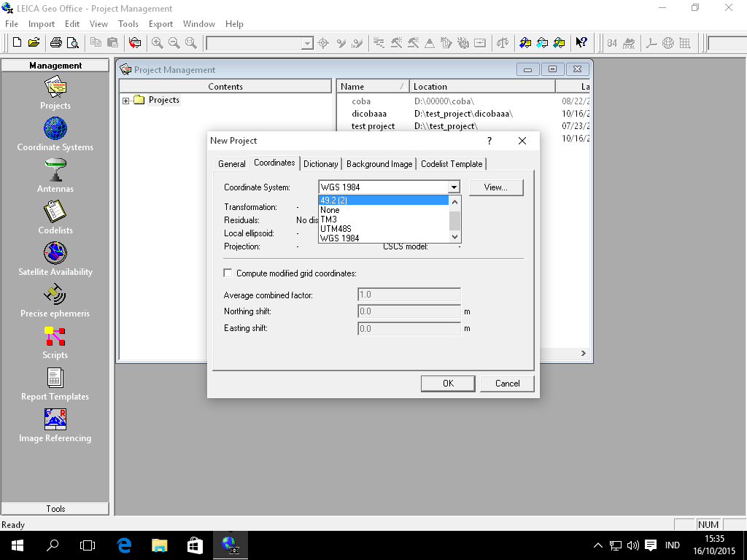Screen dimensions: 747x560
Task: Click the LOCAL coordinates toolbar icon
Action: (629, 43)
